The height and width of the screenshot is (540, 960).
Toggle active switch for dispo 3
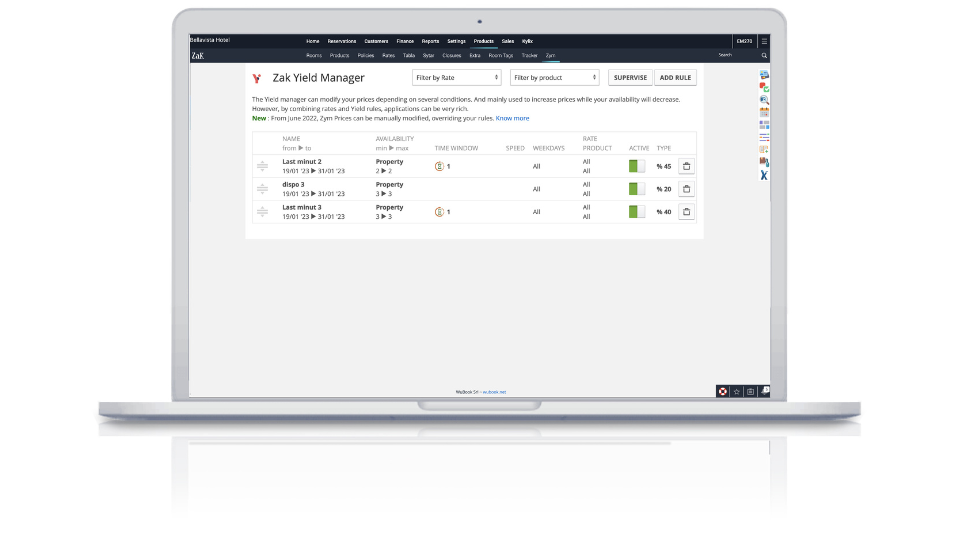click(637, 189)
